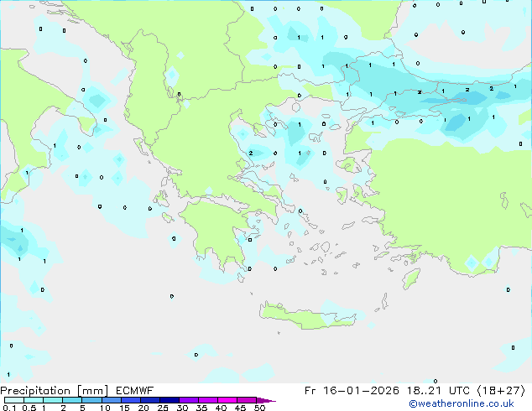
Task: Click the above-50 arrow end of legend
Action: tap(266, 400)
